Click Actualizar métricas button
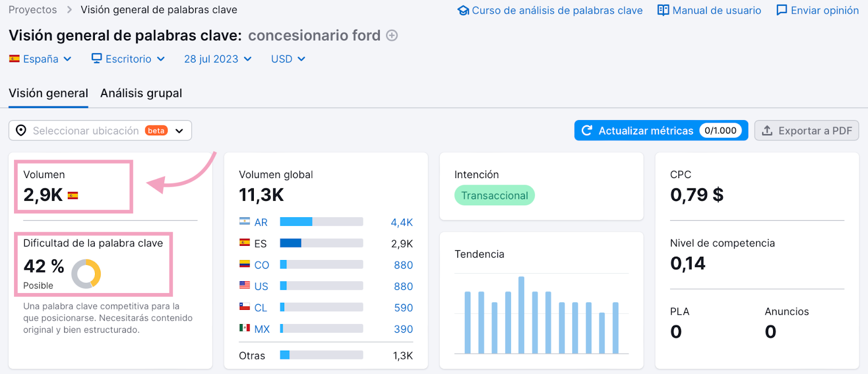The width and height of the screenshot is (868, 374). pos(661,130)
